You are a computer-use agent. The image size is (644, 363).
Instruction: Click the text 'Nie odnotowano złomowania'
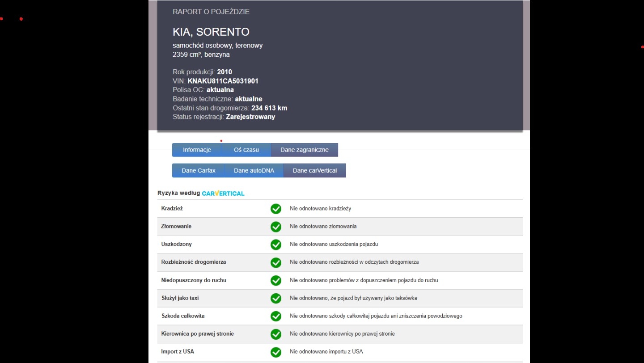pos(323,227)
